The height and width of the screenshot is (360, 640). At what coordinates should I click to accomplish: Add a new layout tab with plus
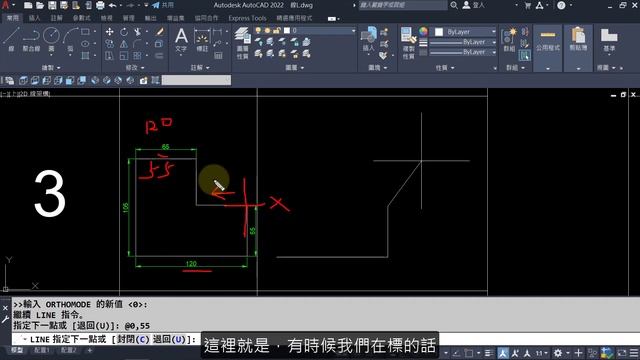(x=90, y=350)
